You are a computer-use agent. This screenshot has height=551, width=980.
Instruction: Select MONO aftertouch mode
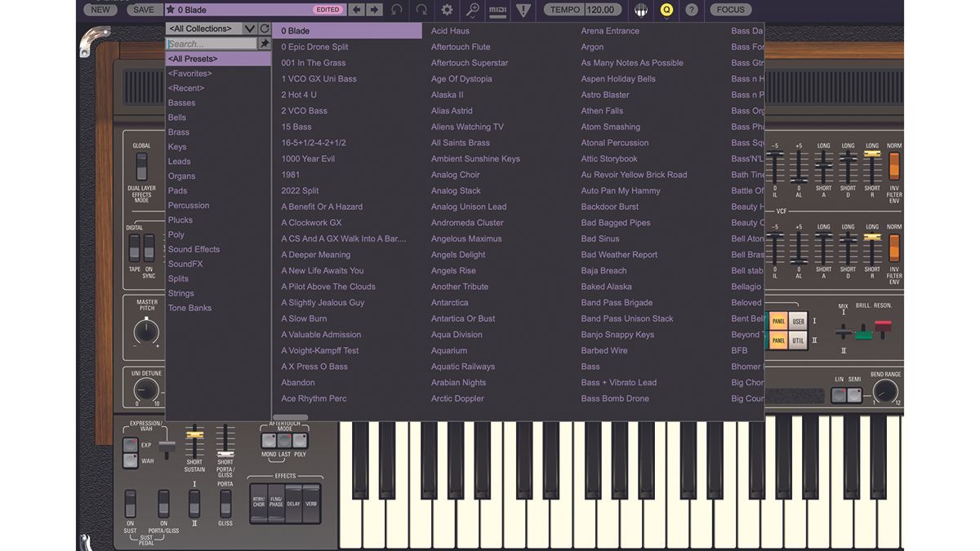click(x=269, y=441)
